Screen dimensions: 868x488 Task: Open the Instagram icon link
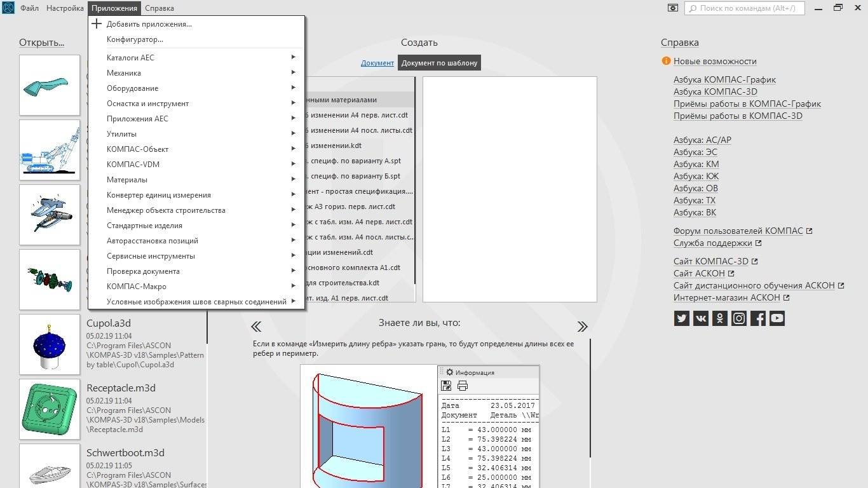pos(739,318)
